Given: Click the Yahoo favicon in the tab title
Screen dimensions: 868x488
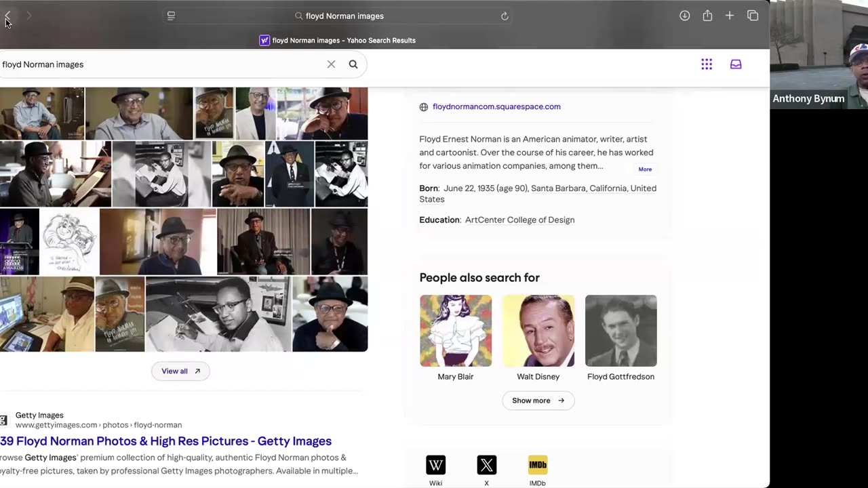Looking at the screenshot, I should coord(264,41).
